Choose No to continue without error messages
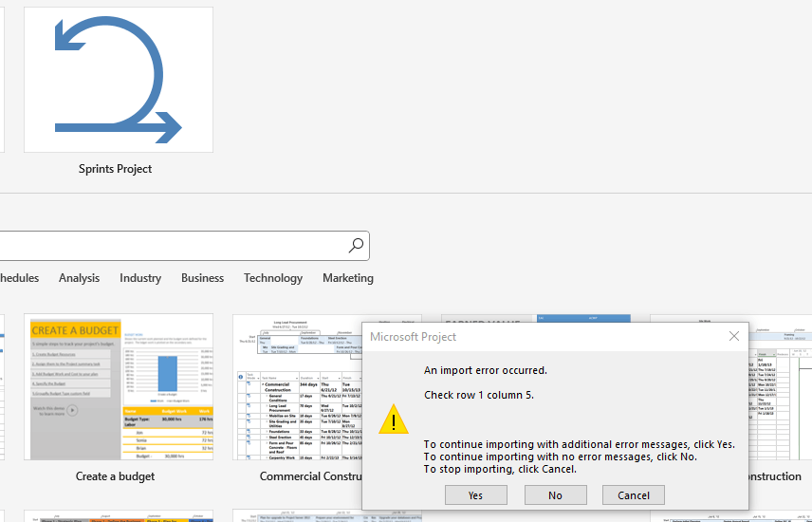The width and height of the screenshot is (812, 522). (x=555, y=495)
